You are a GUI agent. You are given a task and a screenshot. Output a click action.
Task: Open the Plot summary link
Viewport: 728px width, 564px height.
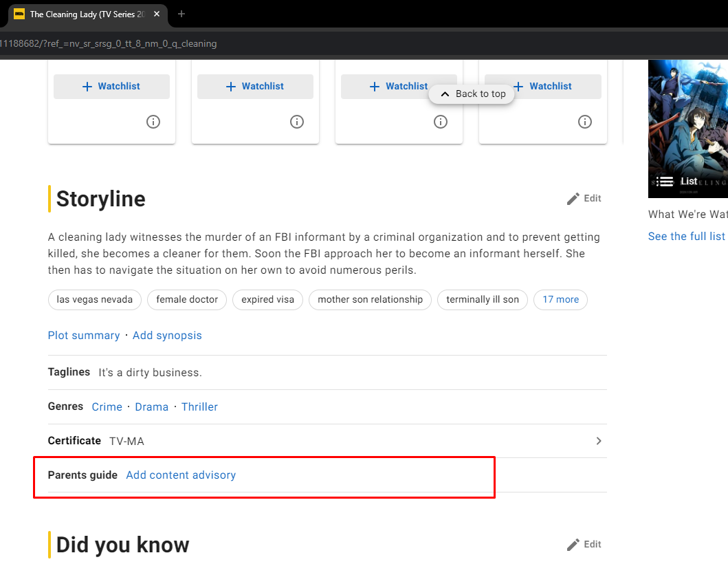coord(84,336)
